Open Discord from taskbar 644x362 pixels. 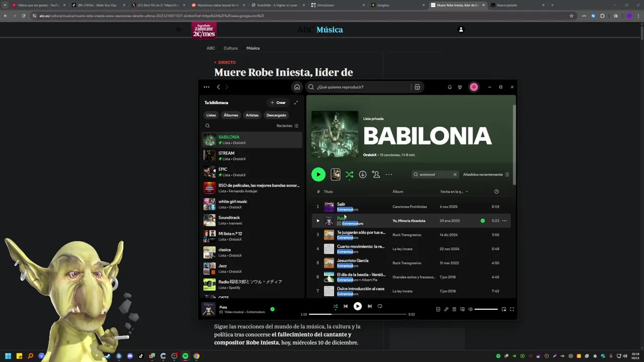click(130, 356)
